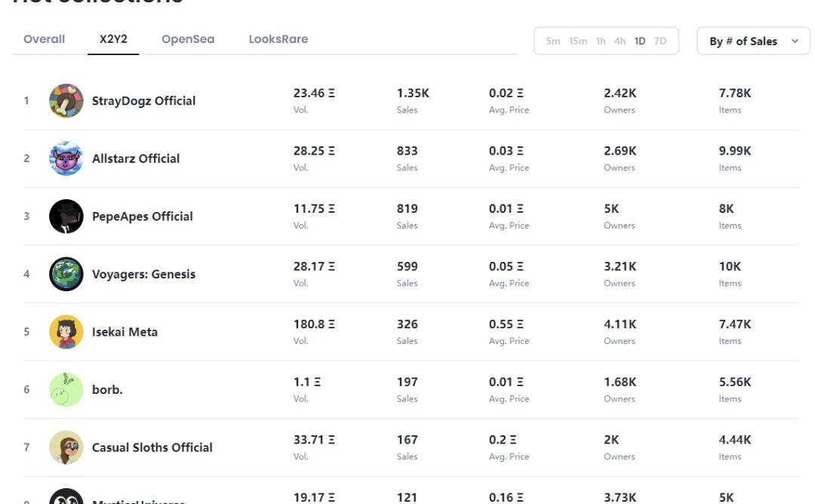Image resolution: width=815 pixels, height=504 pixels.
Task: Click the chevron arrow in sort dropdown
Action: coord(795,41)
